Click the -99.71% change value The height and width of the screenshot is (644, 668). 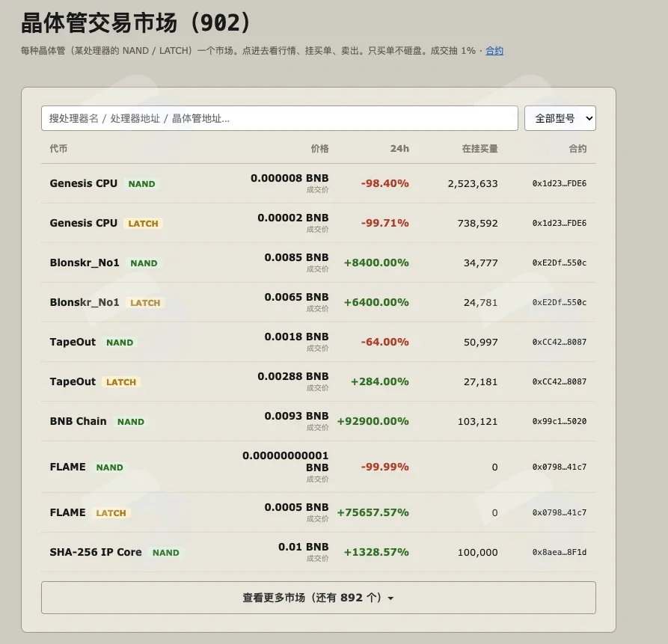click(x=385, y=223)
